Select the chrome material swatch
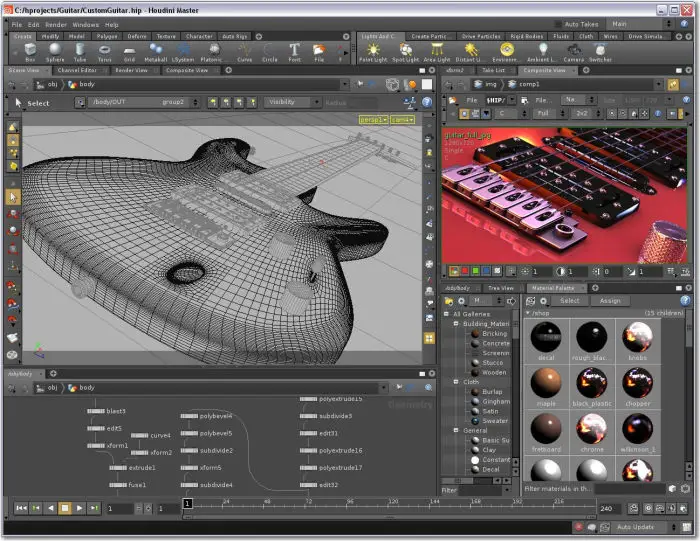Screen dimensions: 700x541 click(x=592, y=432)
